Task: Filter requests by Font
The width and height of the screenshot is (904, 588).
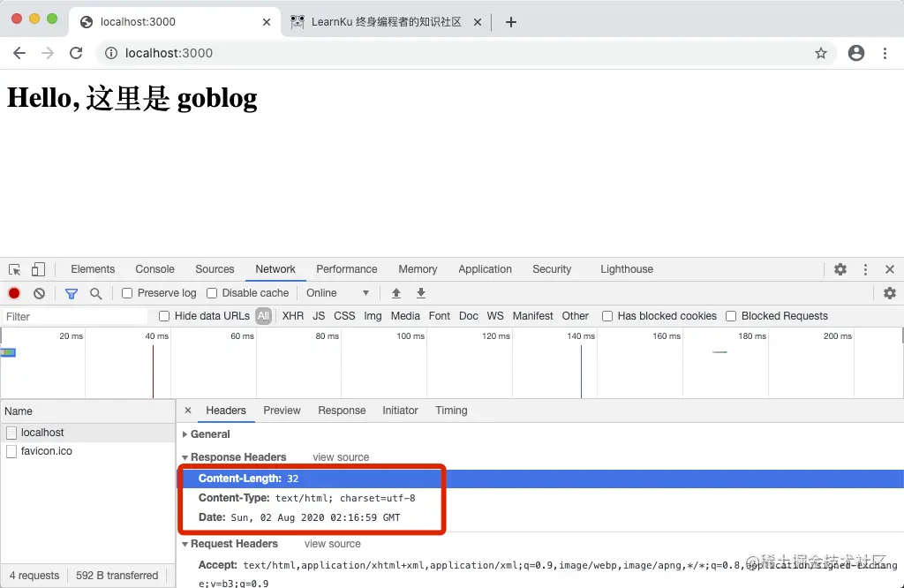Action: [x=440, y=316]
